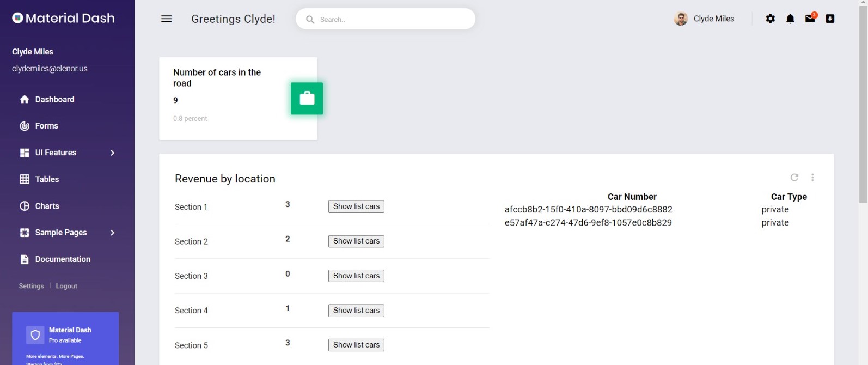Image resolution: width=868 pixels, height=365 pixels.
Task: Open Revenue by location more options
Action: pyautogui.click(x=812, y=177)
